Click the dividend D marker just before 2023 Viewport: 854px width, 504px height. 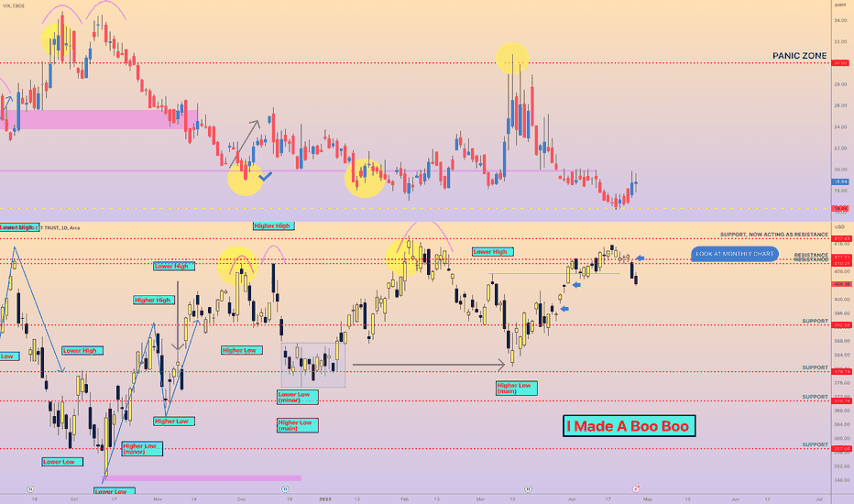(x=285, y=489)
